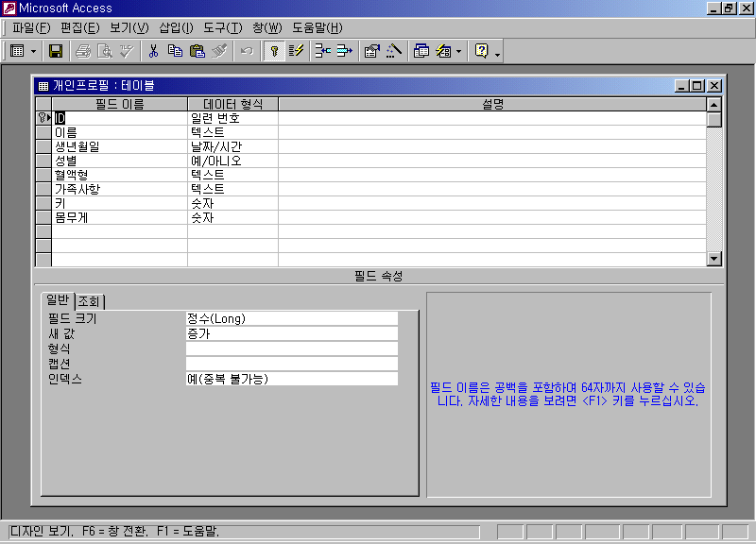The image size is (756, 544).
Task: Open the 파일(F) menu
Action: click(x=31, y=28)
